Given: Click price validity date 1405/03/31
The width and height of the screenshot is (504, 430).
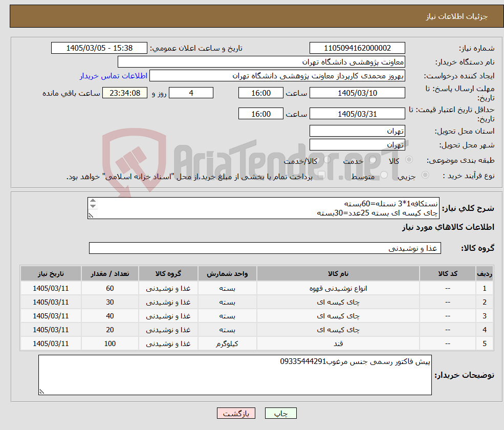Looking at the screenshot, I should (357, 114).
